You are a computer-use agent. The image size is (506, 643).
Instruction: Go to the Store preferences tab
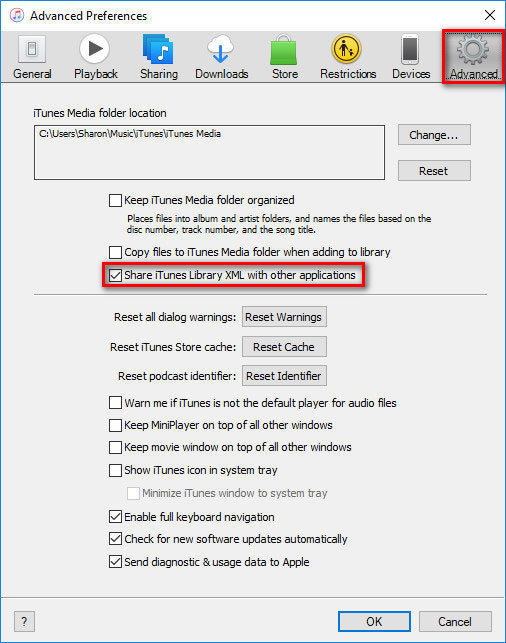tap(285, 57)
